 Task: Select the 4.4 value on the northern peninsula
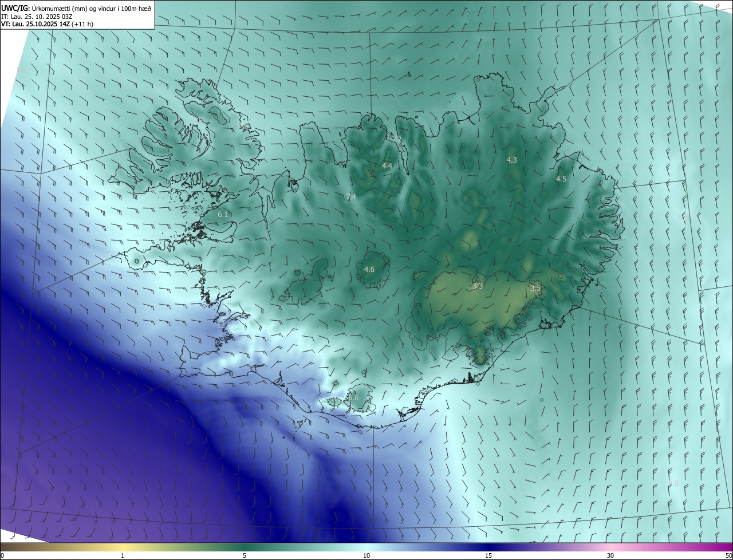[x=387, y=165]
